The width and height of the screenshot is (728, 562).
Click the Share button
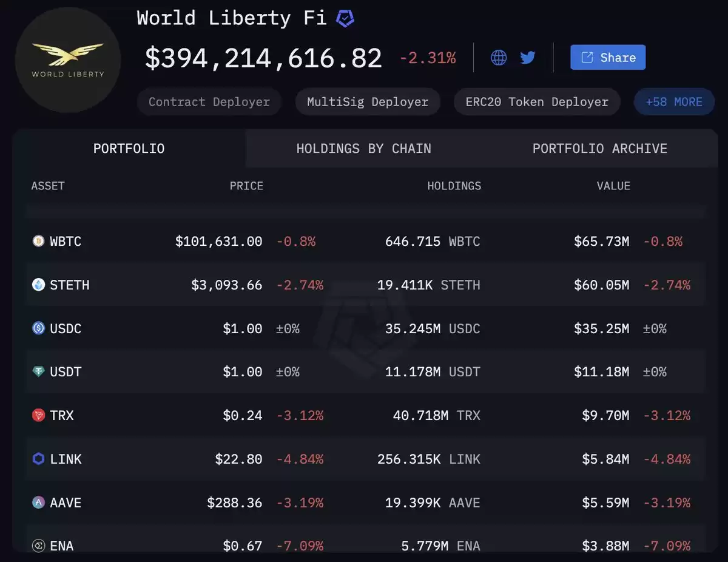pyautogui.click(x=608, y=57)
